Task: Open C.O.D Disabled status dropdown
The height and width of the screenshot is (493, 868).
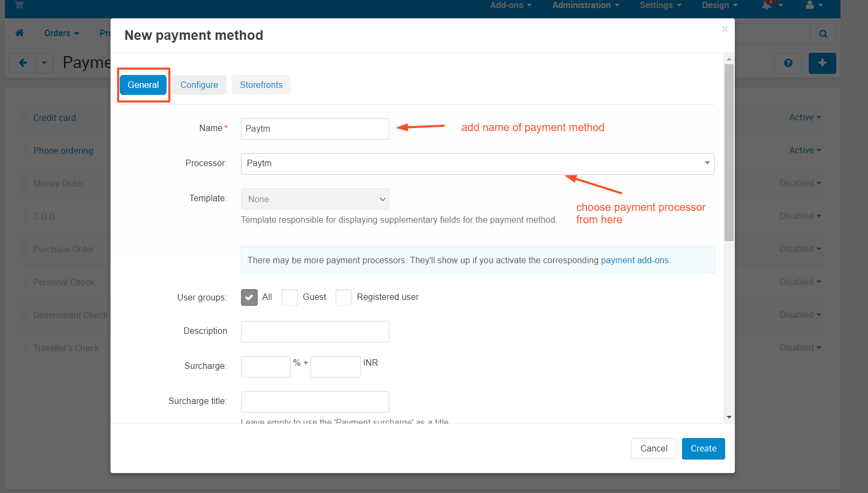Action: (x=801, y=216)
